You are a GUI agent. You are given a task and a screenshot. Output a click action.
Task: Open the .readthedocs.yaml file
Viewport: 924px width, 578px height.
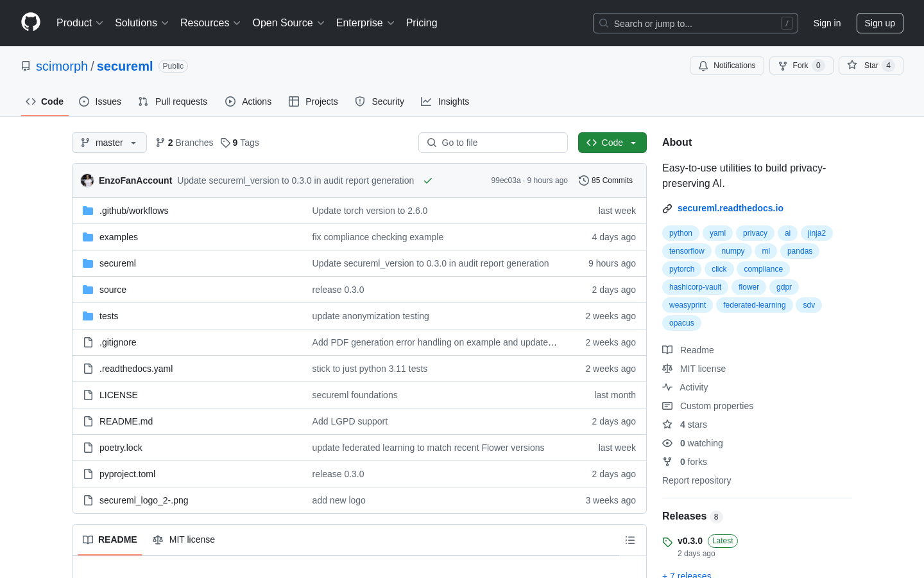pos(136,369)
